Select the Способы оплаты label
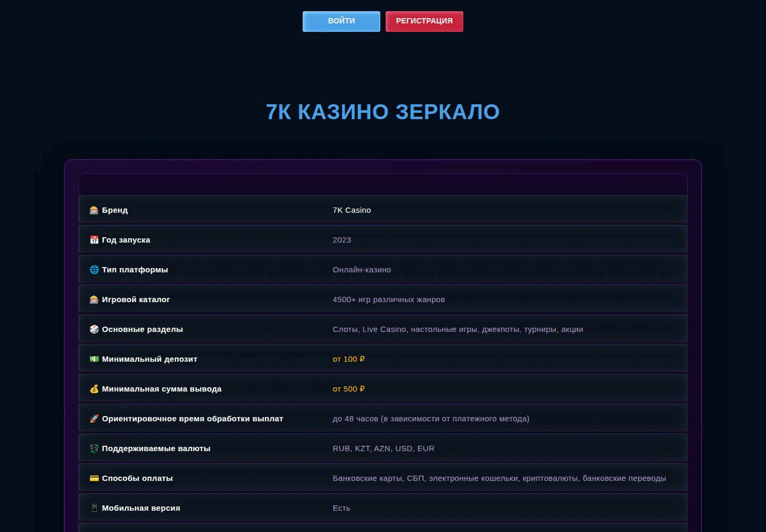 [137, 478]
